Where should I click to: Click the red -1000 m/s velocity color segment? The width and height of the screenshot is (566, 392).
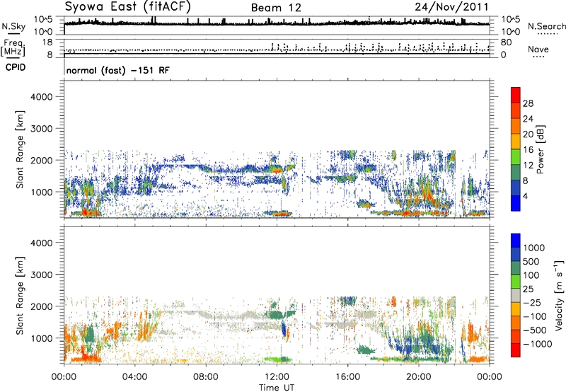[516, 350]
